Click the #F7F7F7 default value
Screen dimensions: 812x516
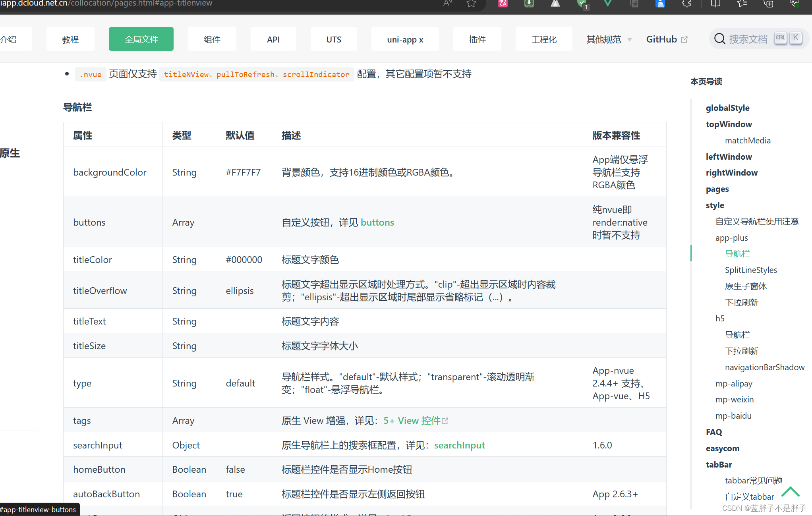(x=243, y=172)
